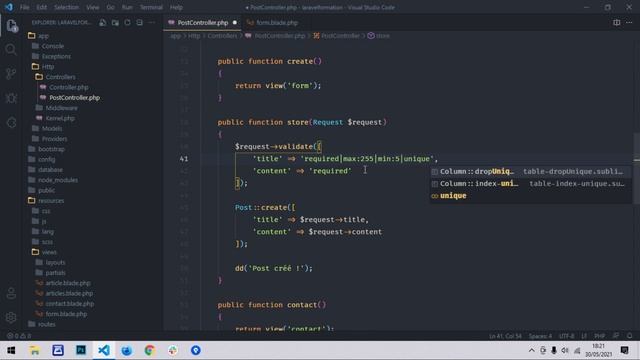Open Kernel.php in the Explorer
The width and height of the screenshot is (640, 360).
(x=60, y=118)
